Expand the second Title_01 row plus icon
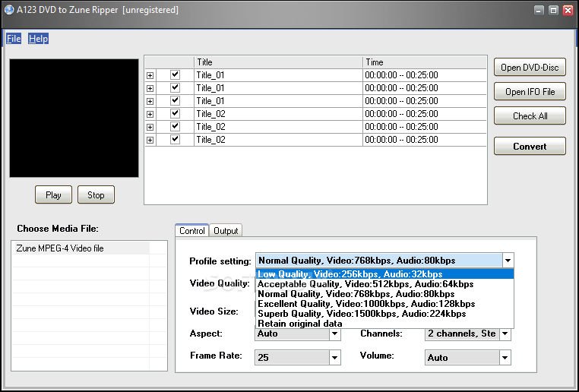The image size is (579, 392). pos(150,89)
